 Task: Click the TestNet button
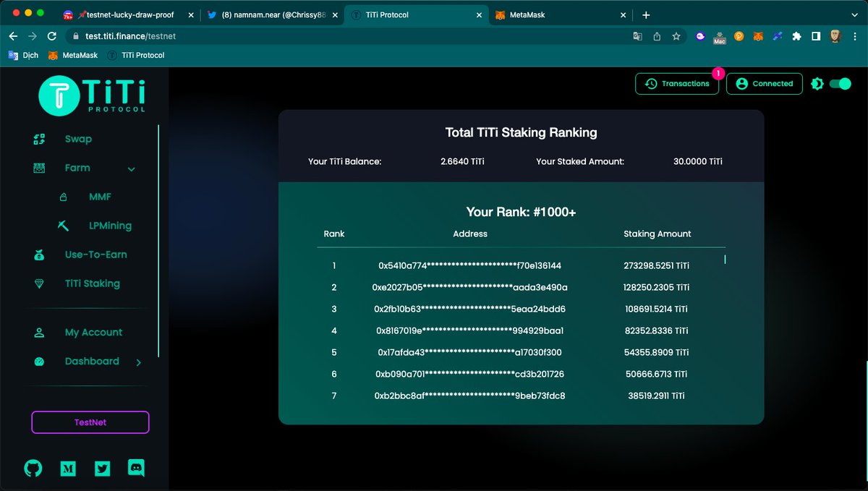click(x=90, y=422)
